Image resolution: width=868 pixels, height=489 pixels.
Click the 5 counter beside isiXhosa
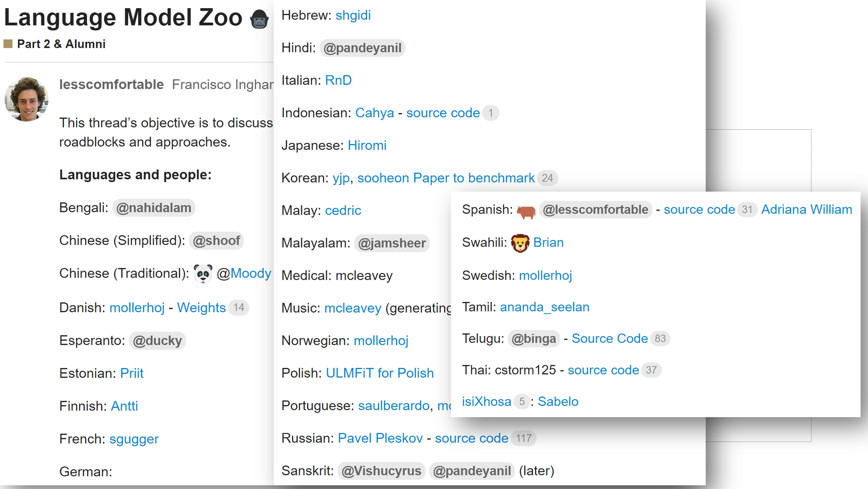coord(522,401)
